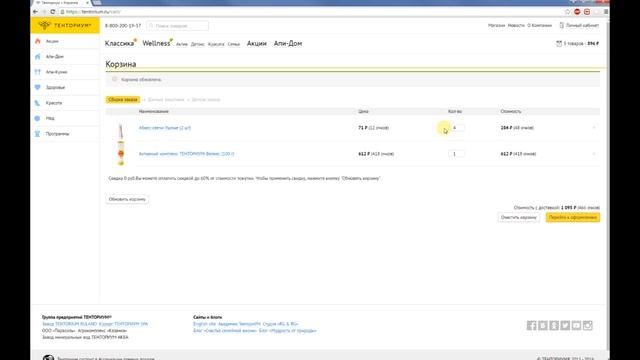Open the Завод TENTORIUM footer link
Screen dimensions: 640x360
point(69,324)
